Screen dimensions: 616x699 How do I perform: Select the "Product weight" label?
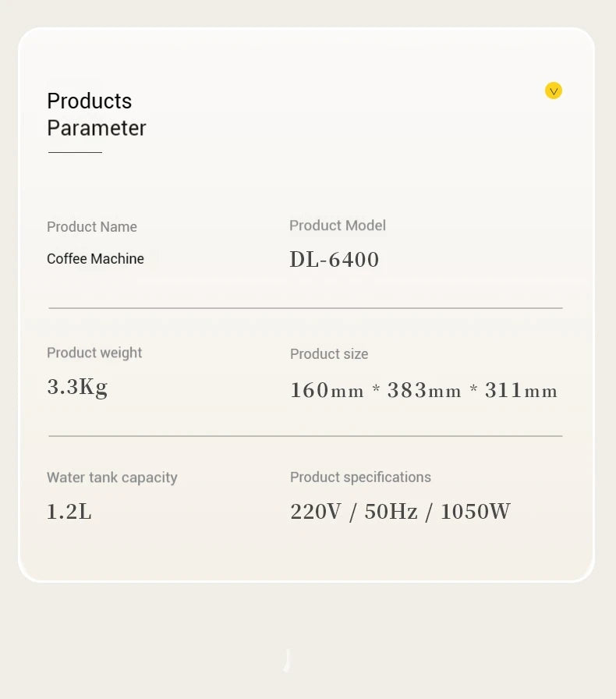click(x=94, y=353)
